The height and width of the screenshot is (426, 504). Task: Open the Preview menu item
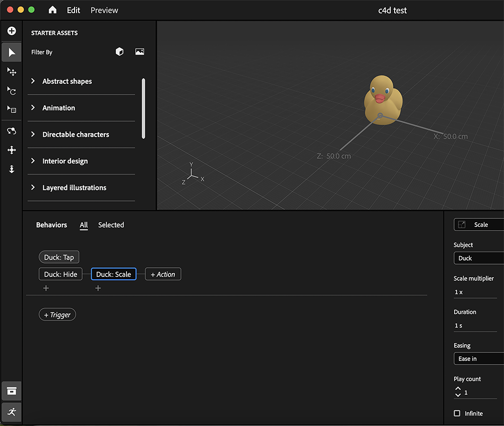tap(104, 10)
